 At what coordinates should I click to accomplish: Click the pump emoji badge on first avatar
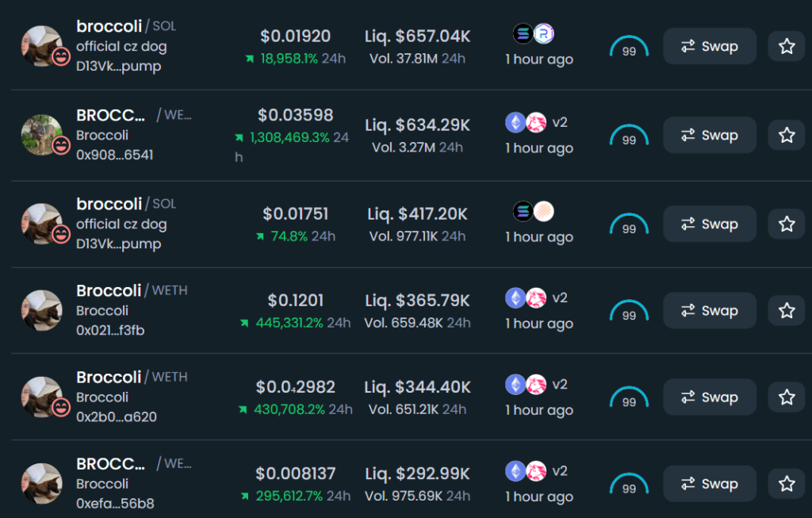61,56
